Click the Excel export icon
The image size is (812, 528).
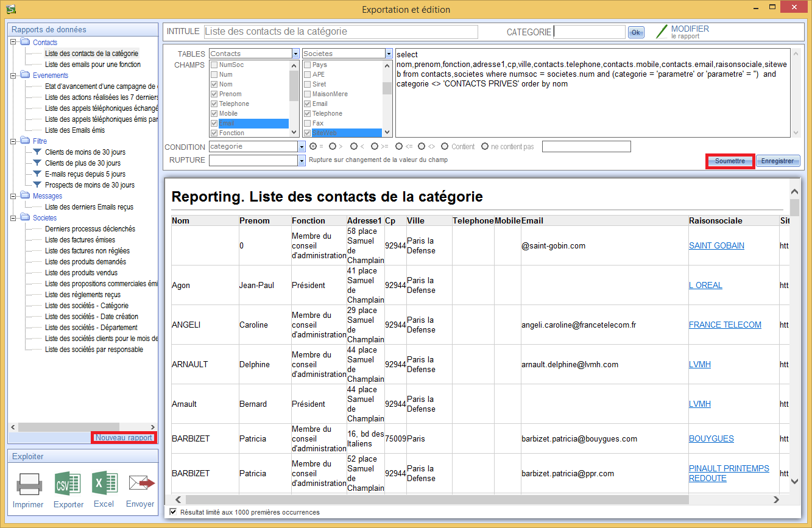(x=104, y=484)
